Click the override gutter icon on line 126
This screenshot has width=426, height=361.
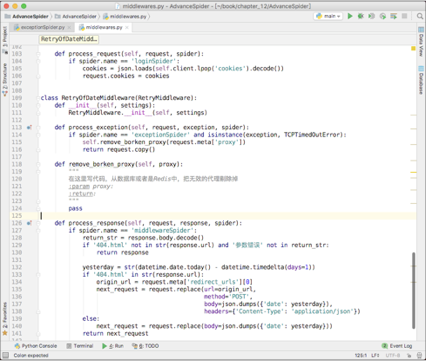point(29,223)
